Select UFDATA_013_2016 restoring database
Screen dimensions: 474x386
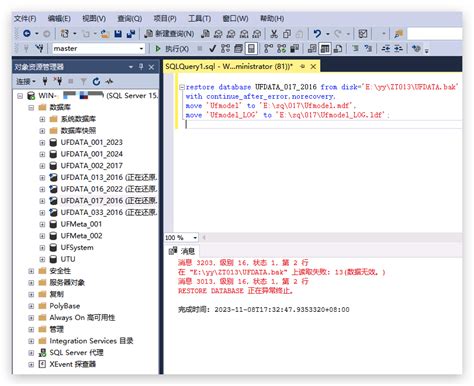109,177
